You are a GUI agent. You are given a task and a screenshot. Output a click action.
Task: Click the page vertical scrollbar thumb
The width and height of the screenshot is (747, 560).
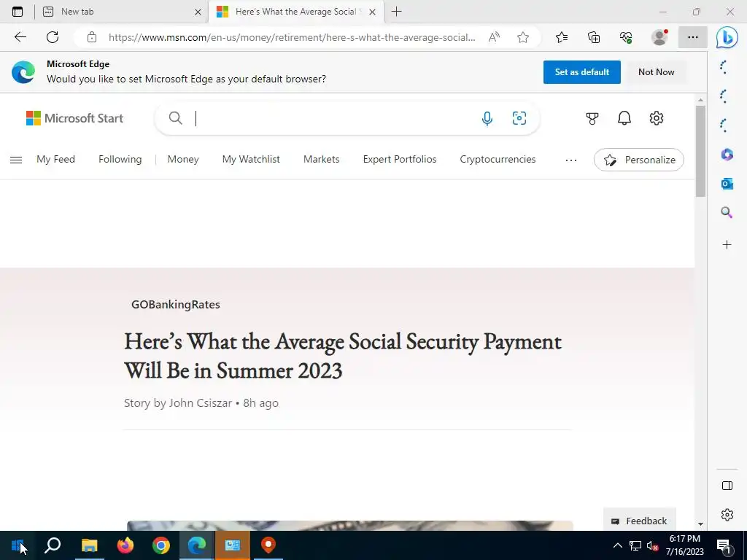[x=700, y=151]
